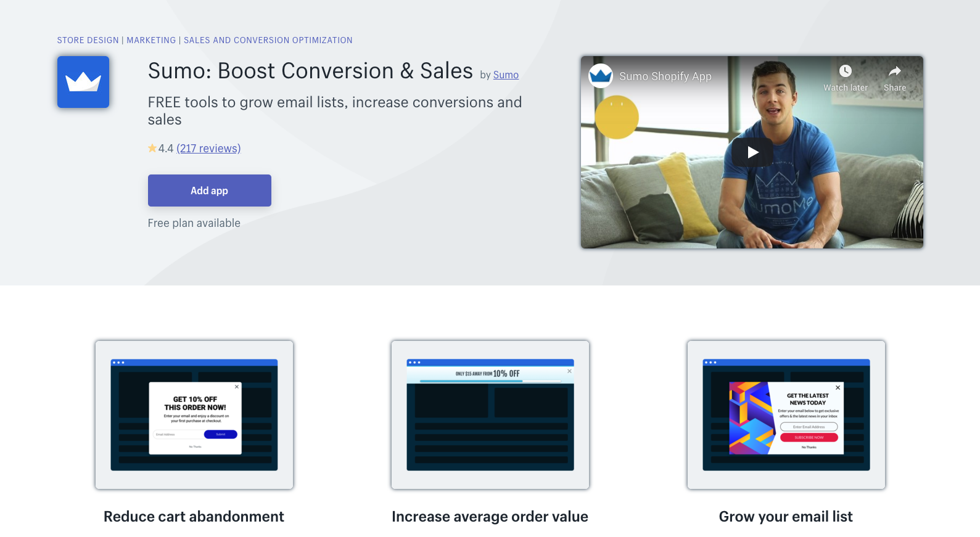The height and width of the screenshot is (537, 980).
Task: Click the Sumo channel avatar in video
Action: 601,76
